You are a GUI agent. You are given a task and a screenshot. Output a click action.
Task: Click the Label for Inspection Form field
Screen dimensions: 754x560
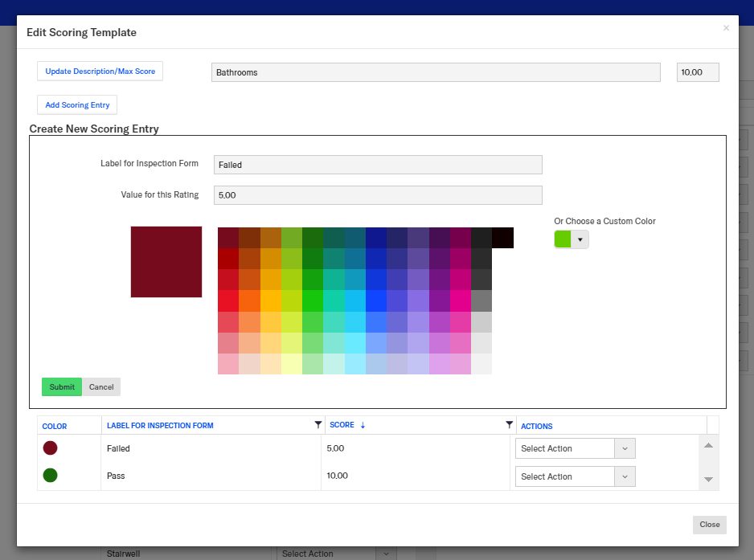point(378,165)
